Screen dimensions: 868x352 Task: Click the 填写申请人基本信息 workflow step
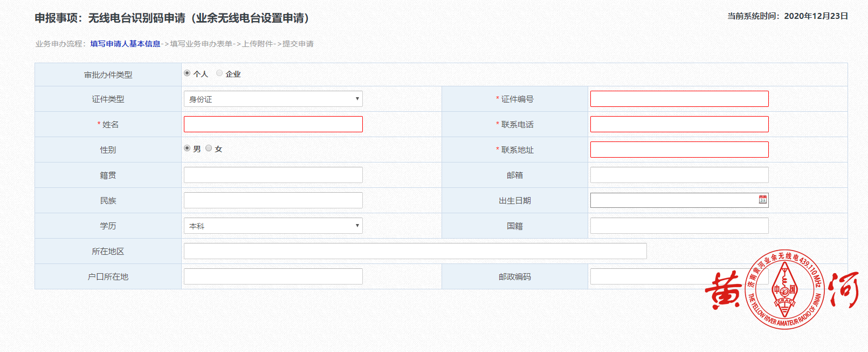tap(125, 44)
